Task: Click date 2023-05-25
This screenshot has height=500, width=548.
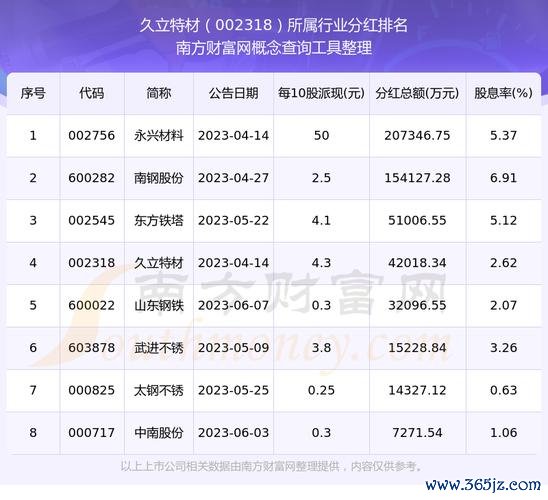Action: [x=233, y=390]
